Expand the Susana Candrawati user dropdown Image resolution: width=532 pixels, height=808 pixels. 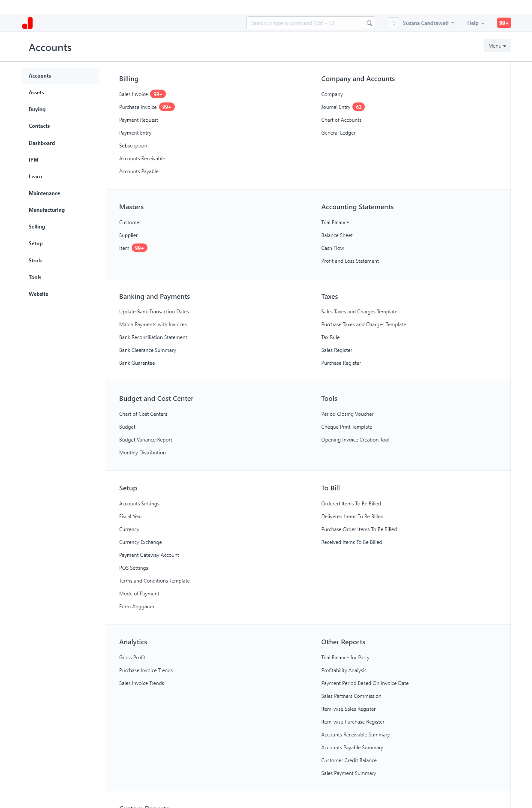pyautogui.click(x=428, y=23)
